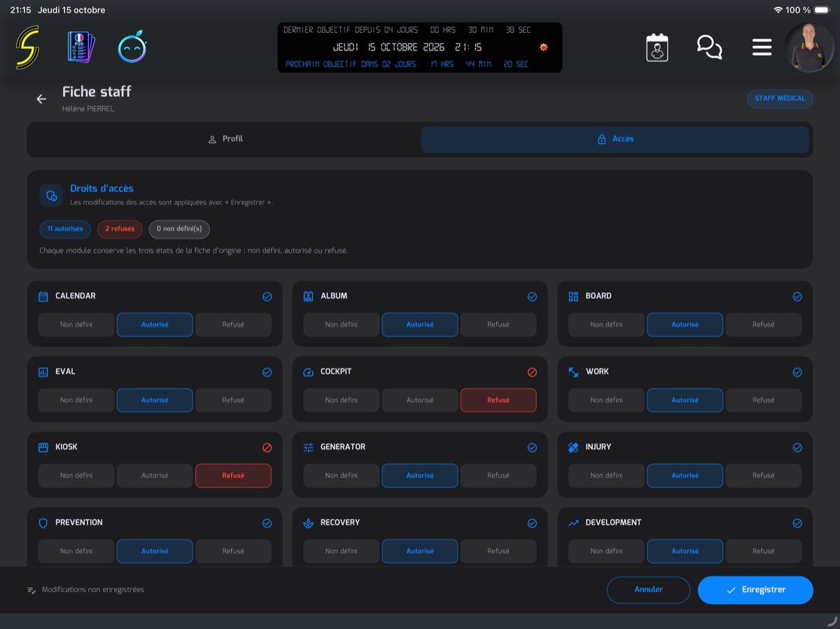Click the CALENDAR module icon
Image resolution: width=840 pixels, height=629 pixels.
43,296
